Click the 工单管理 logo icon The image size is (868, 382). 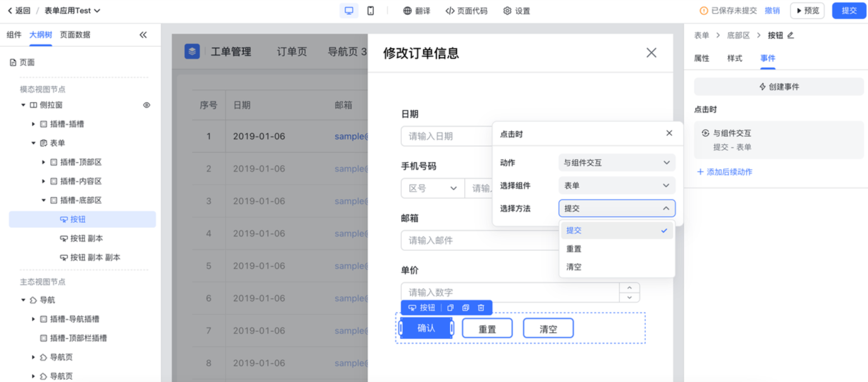coord(192,52)
